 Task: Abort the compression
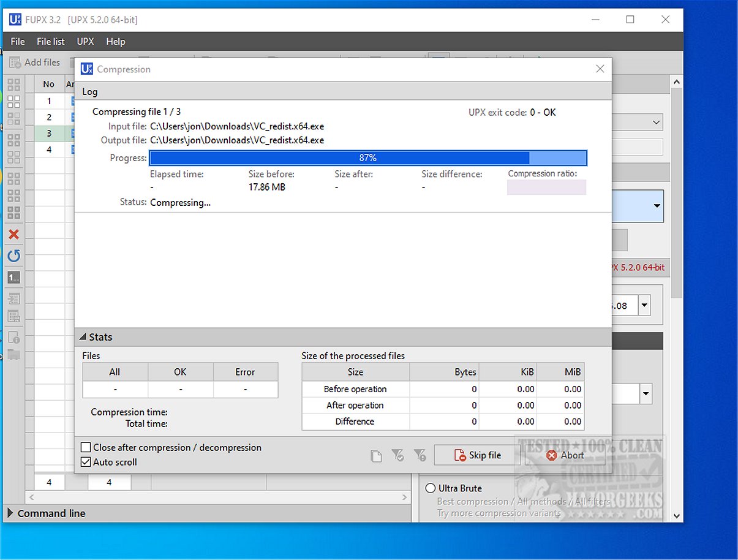coord(565,455)
